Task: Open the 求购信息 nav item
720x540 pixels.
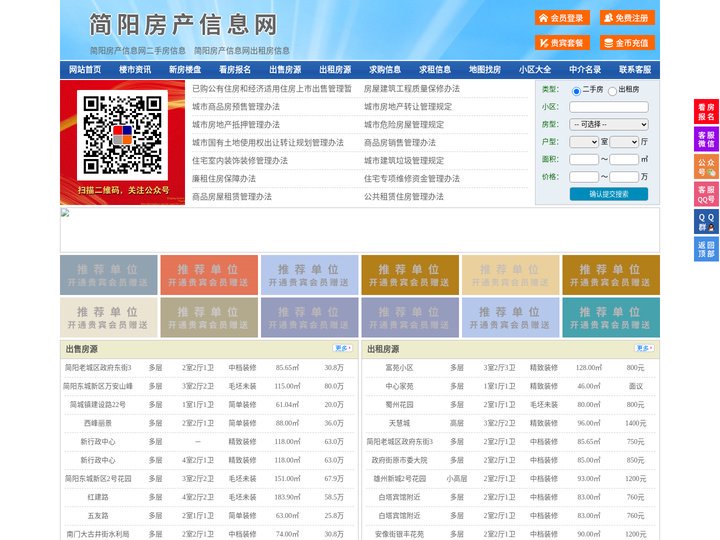Action: pos(385,70)
